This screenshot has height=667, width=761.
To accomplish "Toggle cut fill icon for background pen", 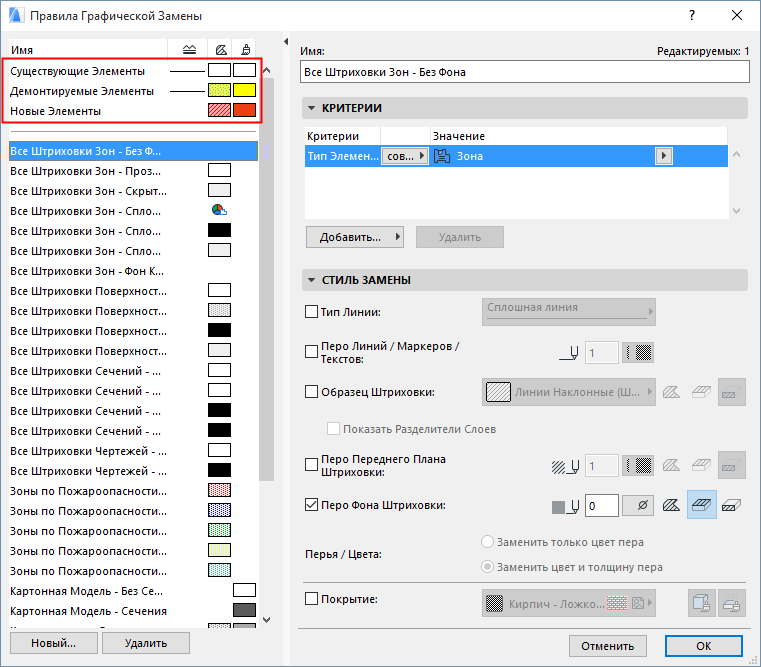I will click(x=731, y=505).
